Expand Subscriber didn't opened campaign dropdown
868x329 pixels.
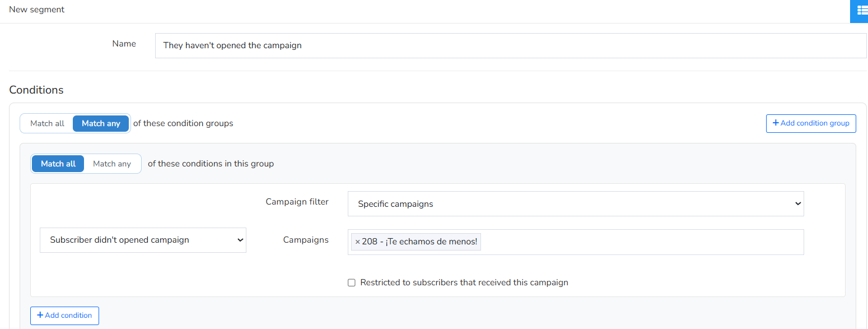[x=143, y=240]
